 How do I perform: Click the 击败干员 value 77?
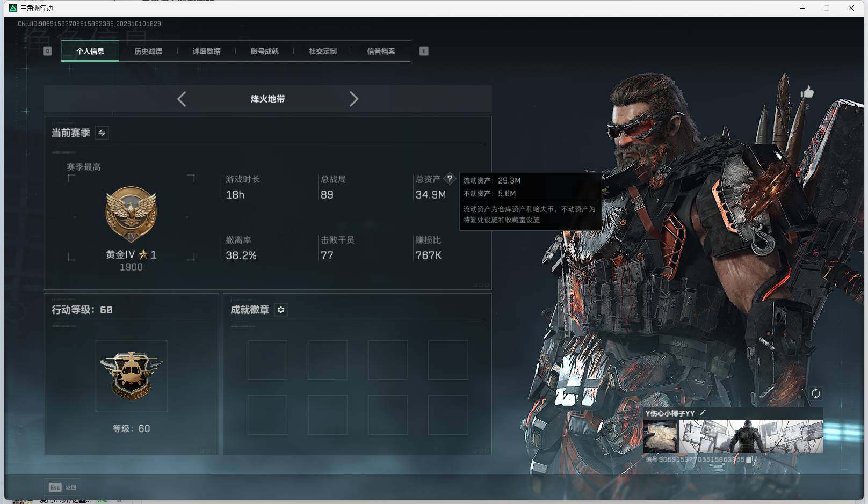[327, 255]
